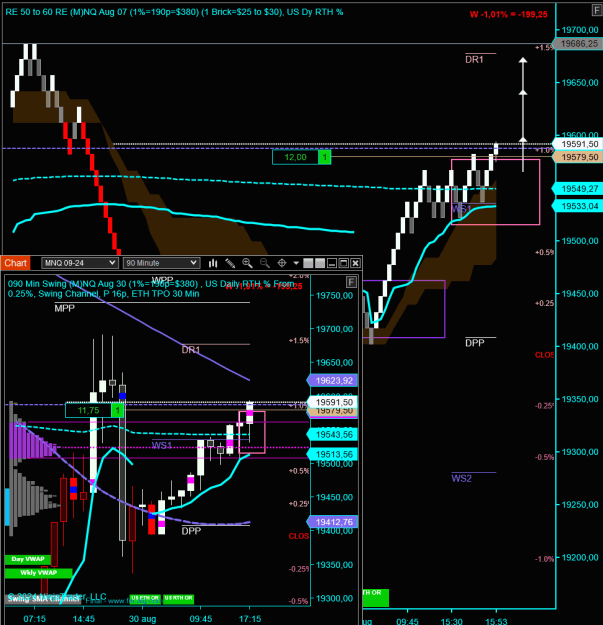Click the 12,00 profit box in main chart
The image size is (603, 625).
[x=295, y=157]
